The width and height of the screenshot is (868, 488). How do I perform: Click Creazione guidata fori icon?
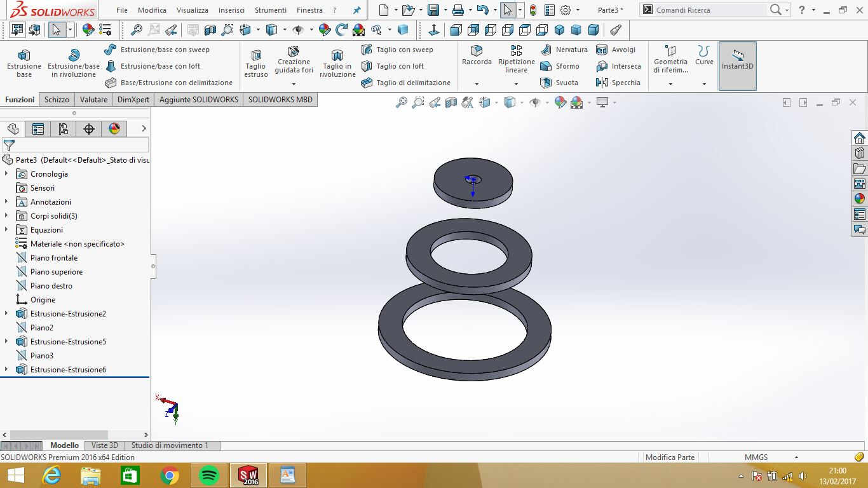tap(294, 60)
